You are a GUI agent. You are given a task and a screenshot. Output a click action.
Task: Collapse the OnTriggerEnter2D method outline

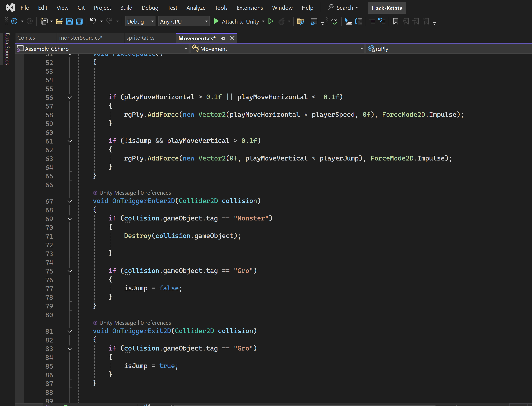click(x=70, y=201)
